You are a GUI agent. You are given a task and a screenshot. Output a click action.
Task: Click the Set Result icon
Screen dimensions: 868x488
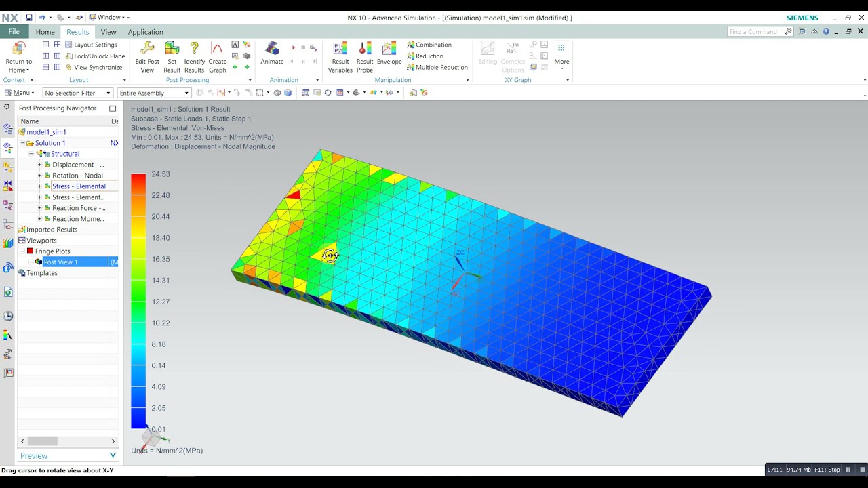(x=172, y=49)
